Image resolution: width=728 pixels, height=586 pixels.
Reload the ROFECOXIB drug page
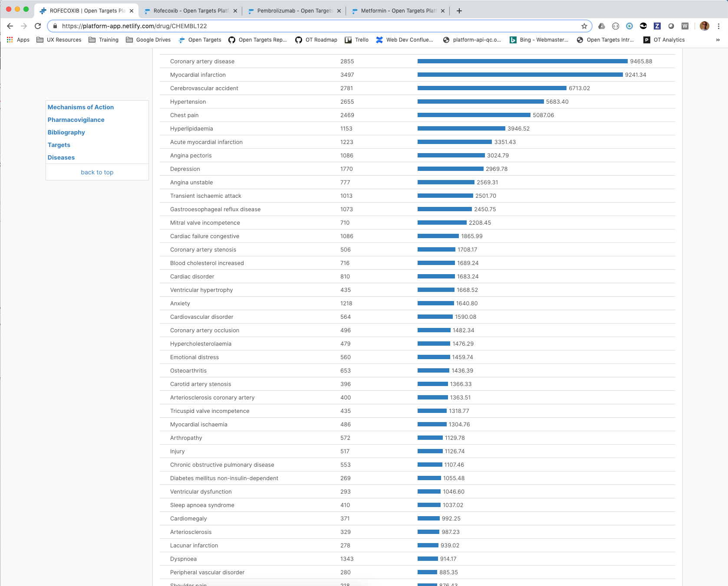[x=38, y=26]
